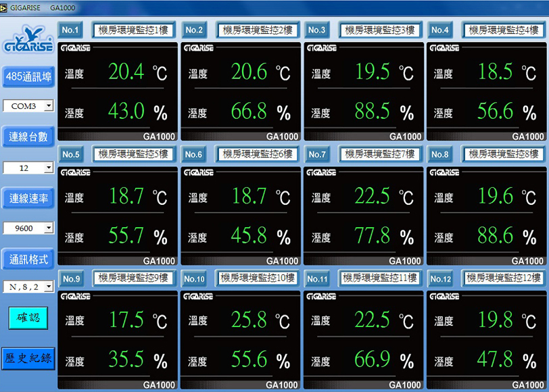Click the GIGARISE logo in the No.12 panel

point(444,297)
